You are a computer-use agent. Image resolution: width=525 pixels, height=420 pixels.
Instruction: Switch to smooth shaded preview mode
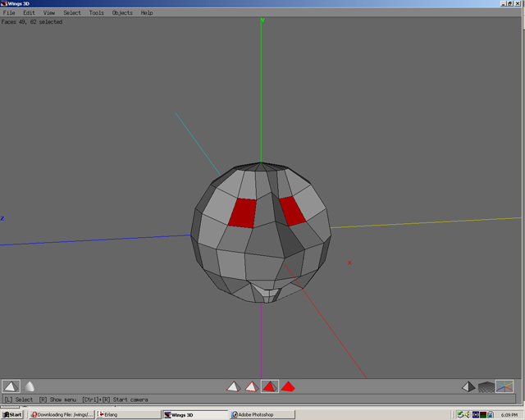click(30, 386)
